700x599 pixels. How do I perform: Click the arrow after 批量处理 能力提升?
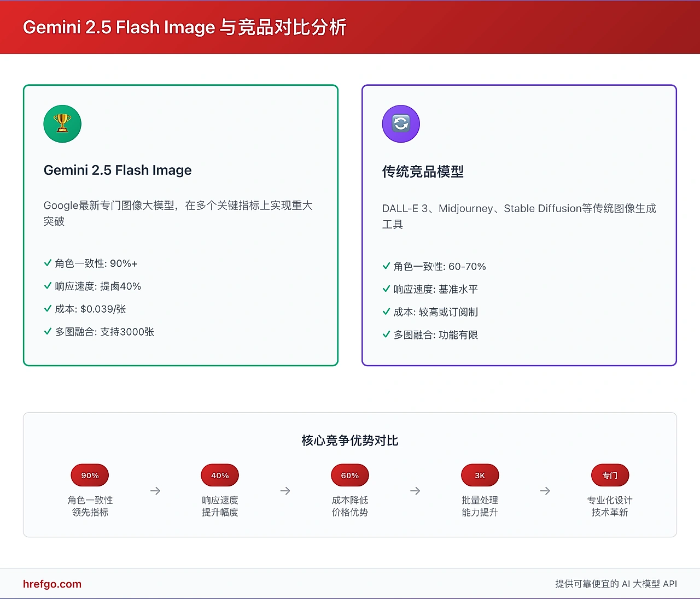pos(545,491)
